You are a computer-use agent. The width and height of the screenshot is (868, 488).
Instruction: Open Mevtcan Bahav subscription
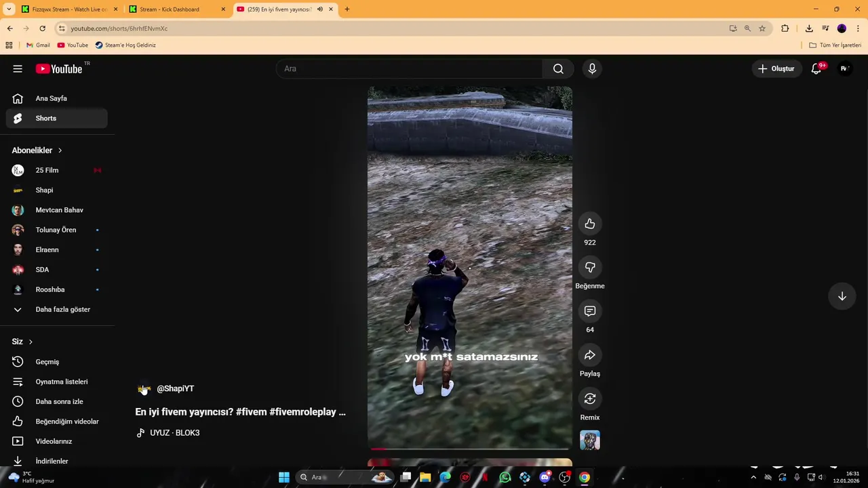57,210
